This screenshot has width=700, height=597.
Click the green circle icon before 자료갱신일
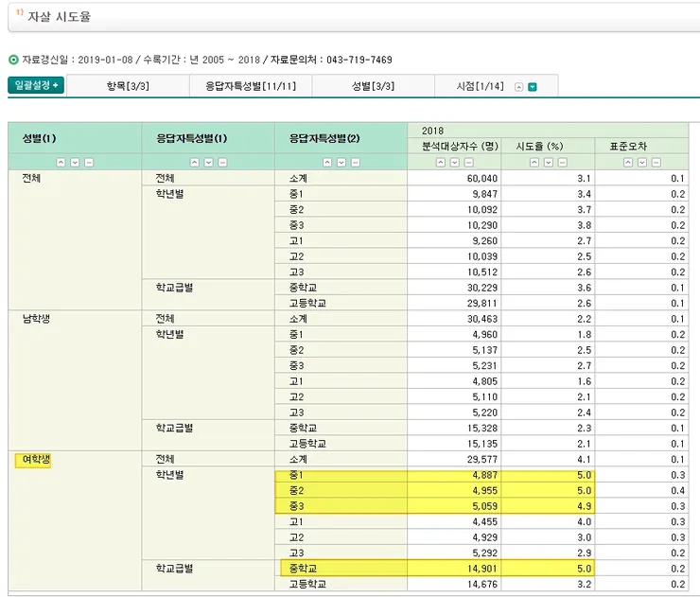click(x=14, y=60)
